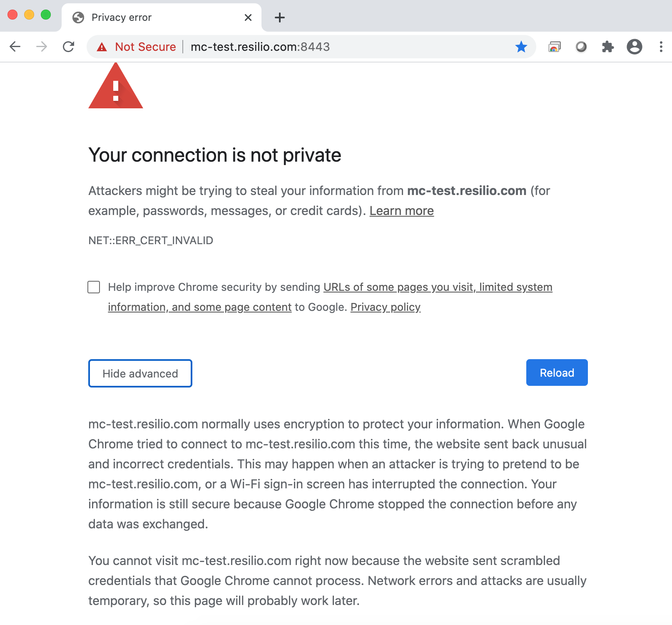
Task: Open the Privacy policy link
Action: pos(385,307)
